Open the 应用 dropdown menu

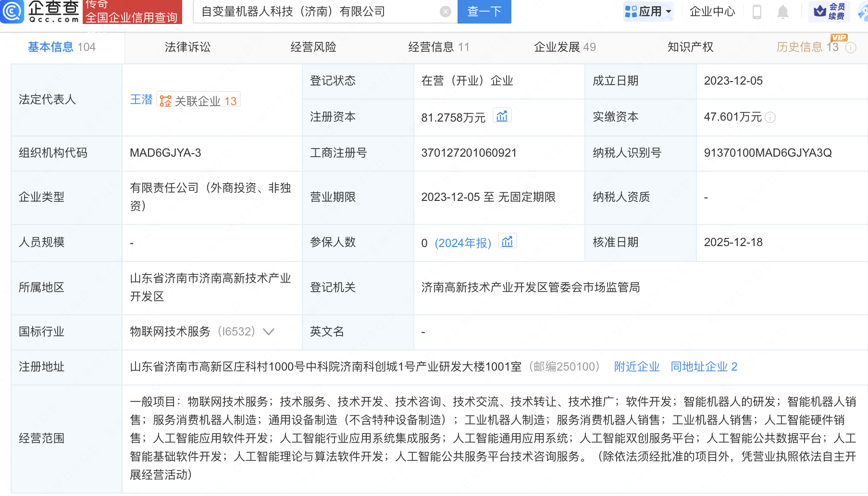coord(648,12)
